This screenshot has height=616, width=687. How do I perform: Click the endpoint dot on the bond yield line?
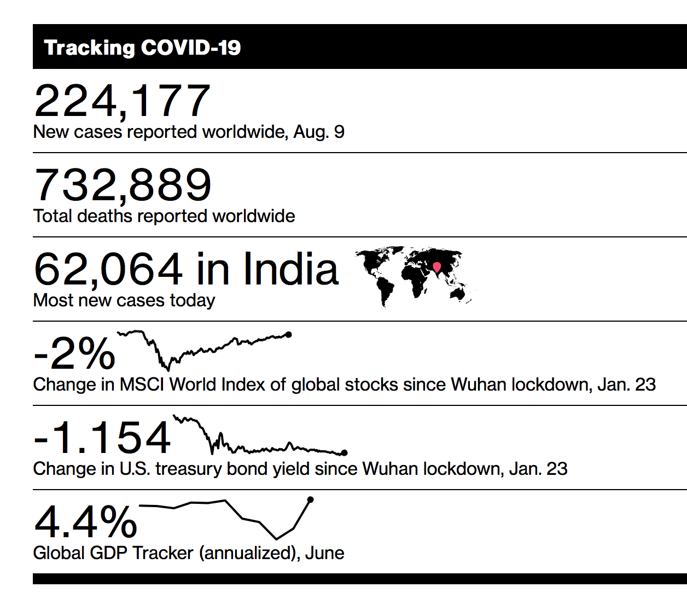344,453
